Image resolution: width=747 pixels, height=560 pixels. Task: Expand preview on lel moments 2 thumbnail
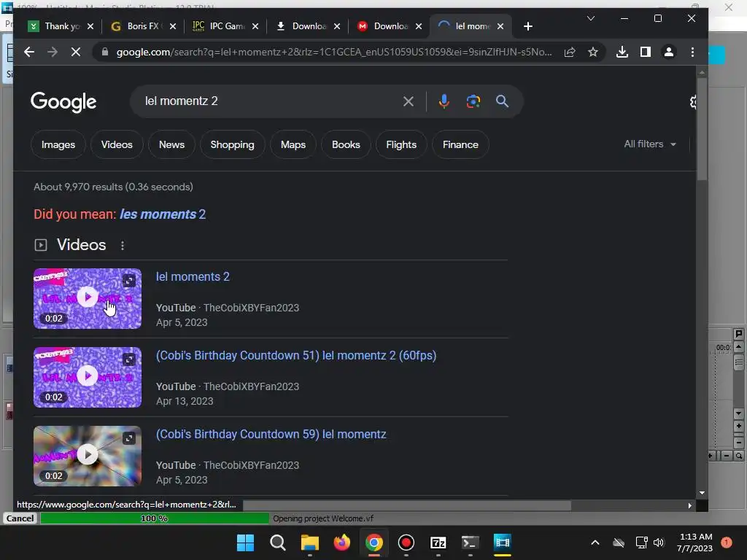(x=129, y=281)
